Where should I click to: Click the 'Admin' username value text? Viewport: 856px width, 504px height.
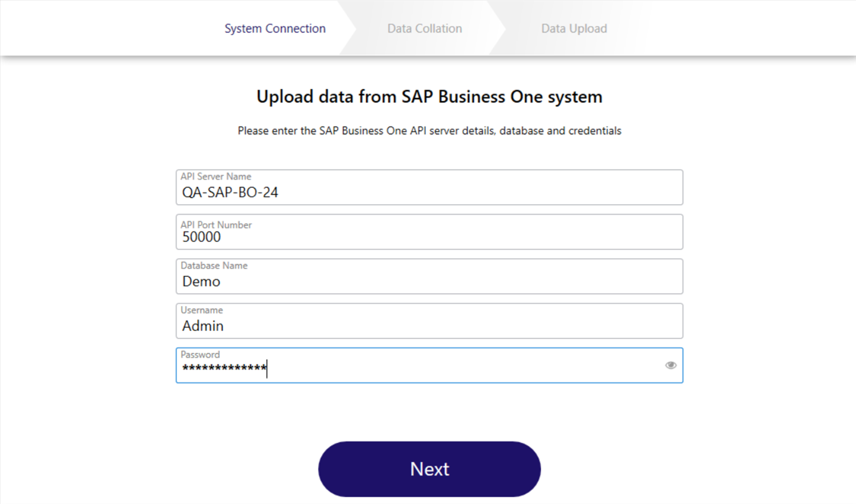(203, 326)
